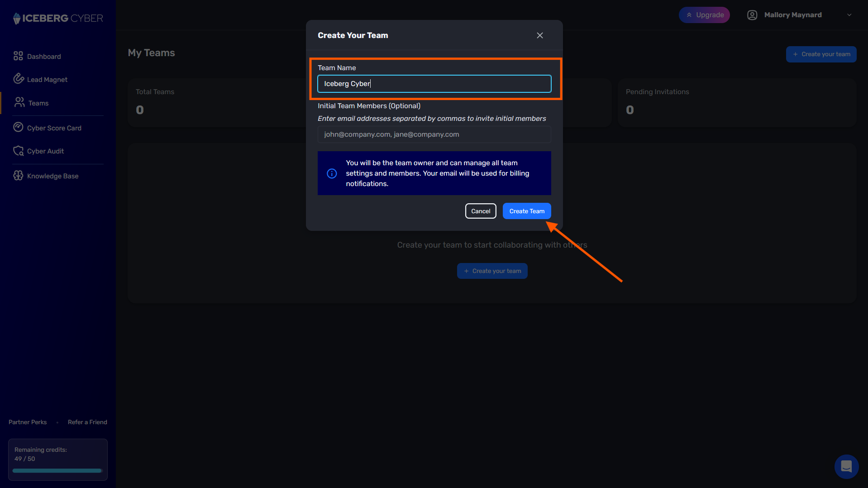
Task: Click the Initial Team Members (Optional) label
Action: click(369, 106)
